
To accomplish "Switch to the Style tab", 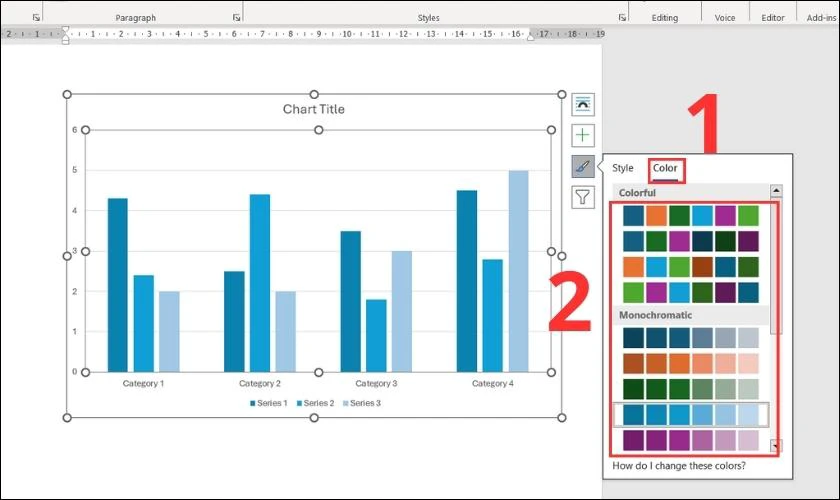I will [622, 168].
